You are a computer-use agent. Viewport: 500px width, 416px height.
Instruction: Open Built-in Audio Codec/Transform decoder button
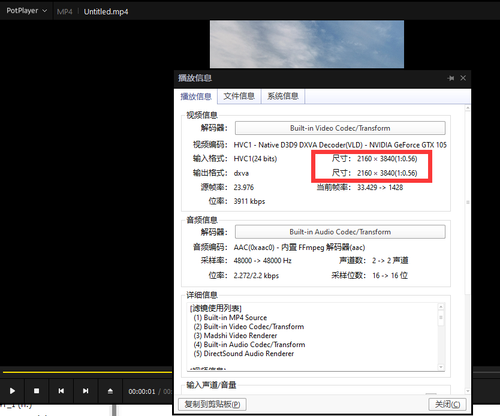click(x=340, y=232)
